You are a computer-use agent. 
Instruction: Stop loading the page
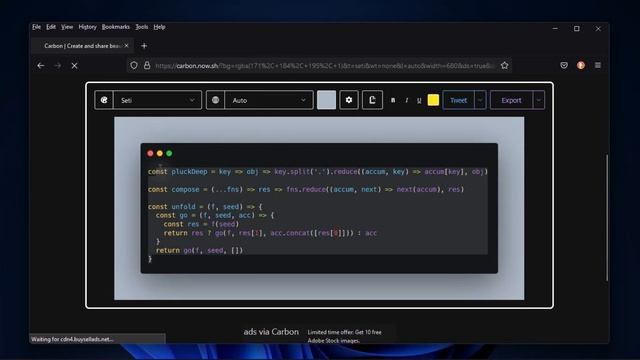tap(74, 65)
